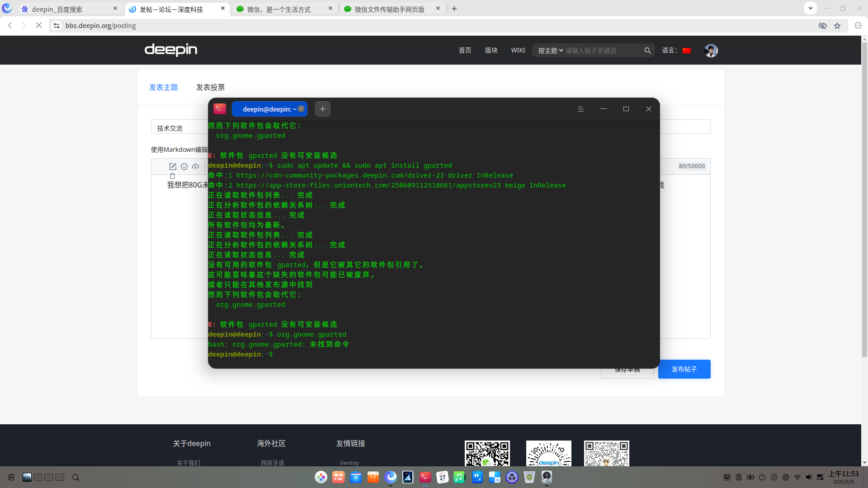Viewport: 868px width, 488px height.
Task: Open the terminal hamburger menu icon
Action: pos(581,109)
